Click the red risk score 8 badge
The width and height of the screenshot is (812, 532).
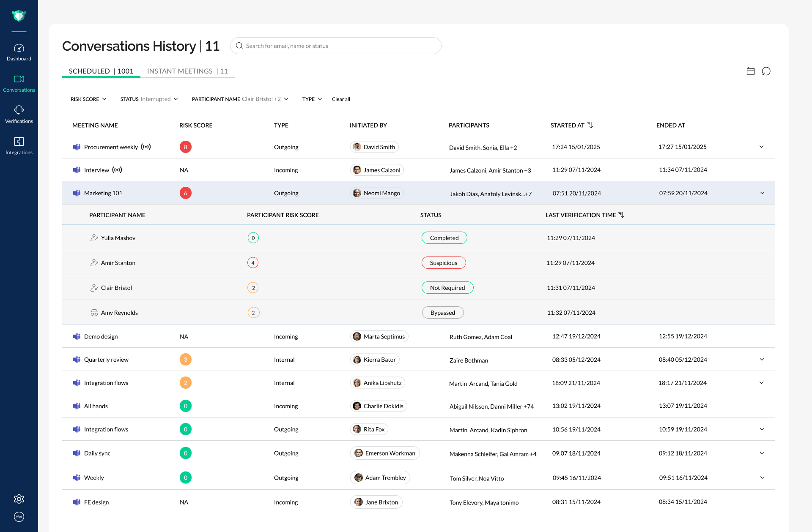(x=186, y=147)
